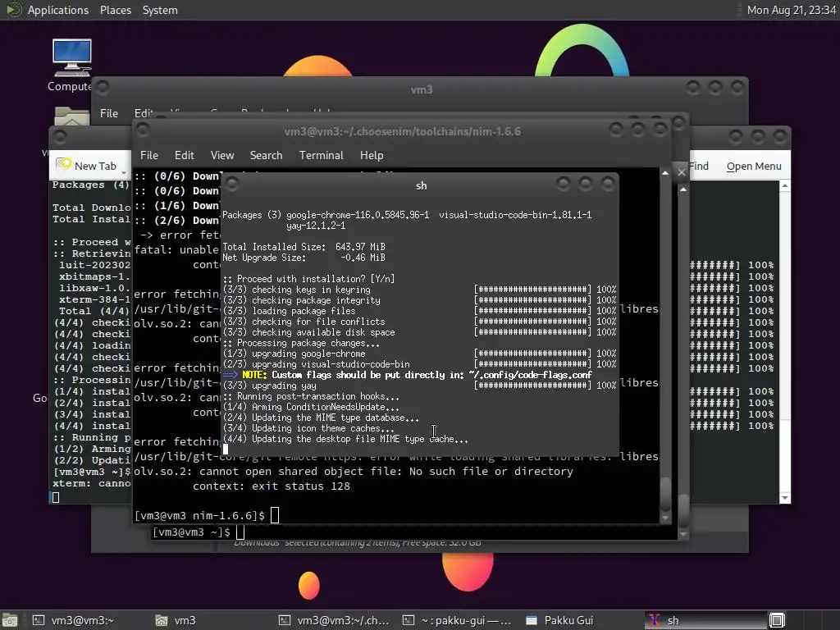Open Terminal menu in the nim-1.6.6 terminal

[321, 155]
